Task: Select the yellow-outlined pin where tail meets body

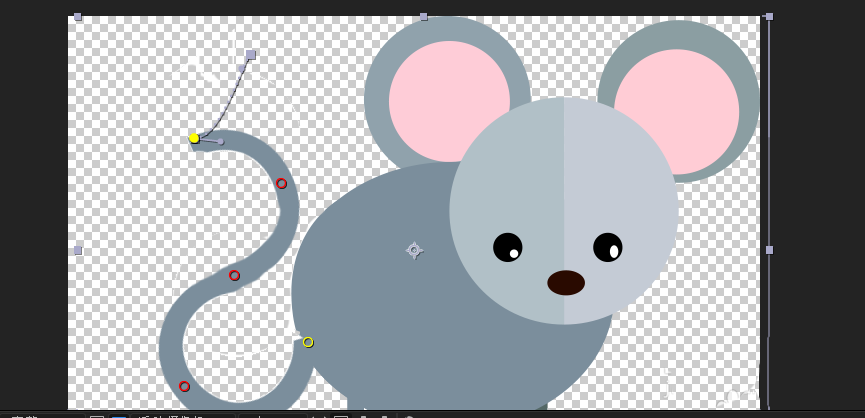Action: (x=308, y=342)
